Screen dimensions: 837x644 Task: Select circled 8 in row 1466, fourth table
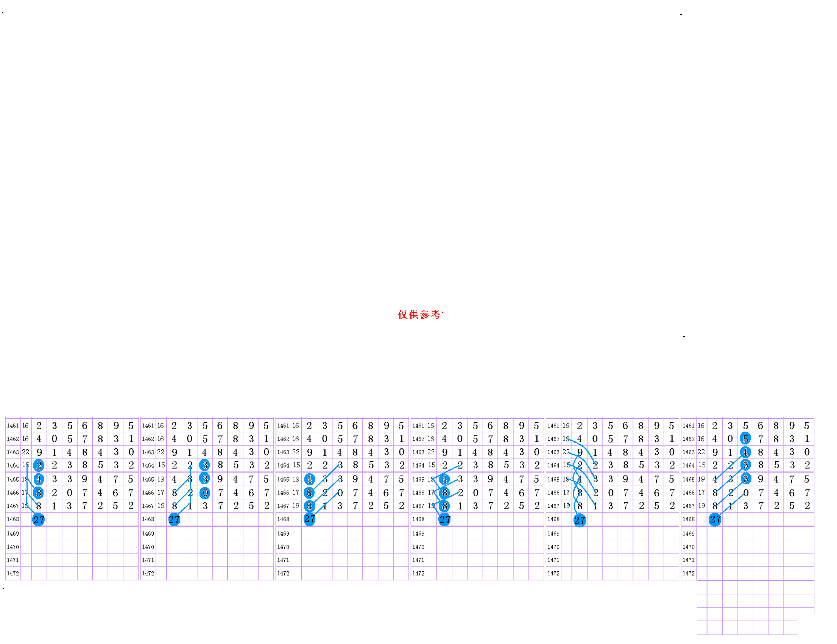click(x=444, y=493)
